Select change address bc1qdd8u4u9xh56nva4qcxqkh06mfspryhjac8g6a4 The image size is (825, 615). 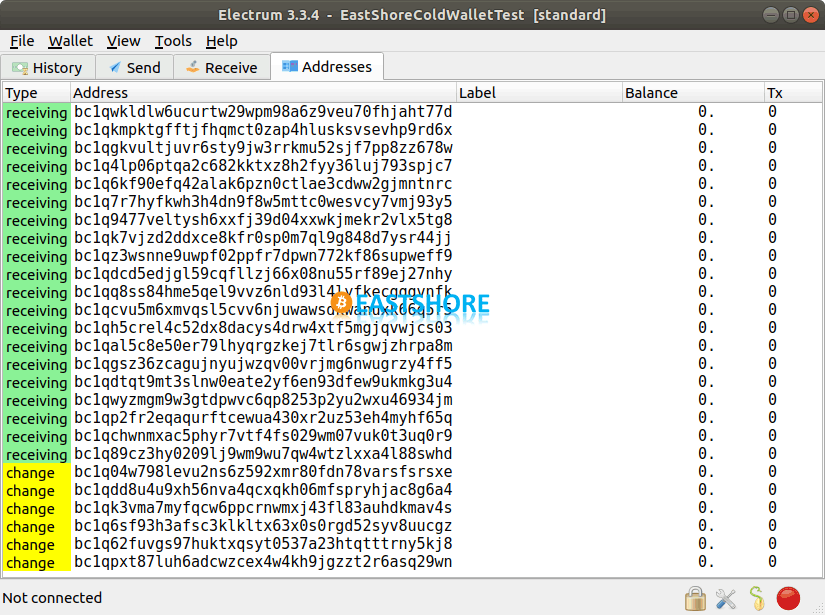[263, 490]
